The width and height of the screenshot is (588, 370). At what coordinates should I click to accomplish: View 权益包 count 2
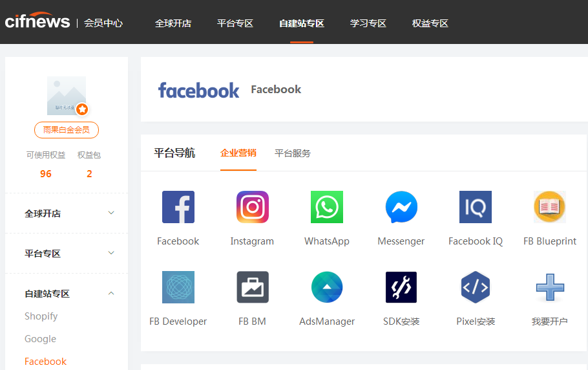click(89, 174)
